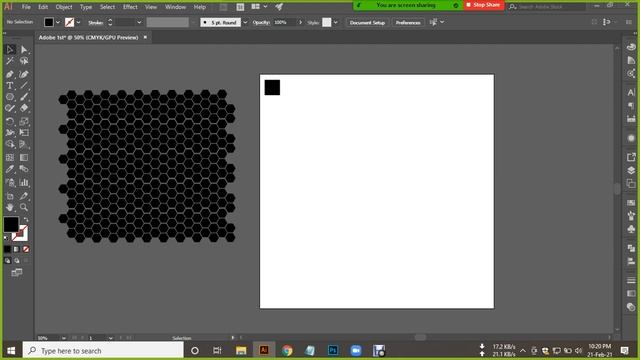Viewport: 640px width, 360px height.
Task: Choose the Lasso tool
Action: point(24,61)
